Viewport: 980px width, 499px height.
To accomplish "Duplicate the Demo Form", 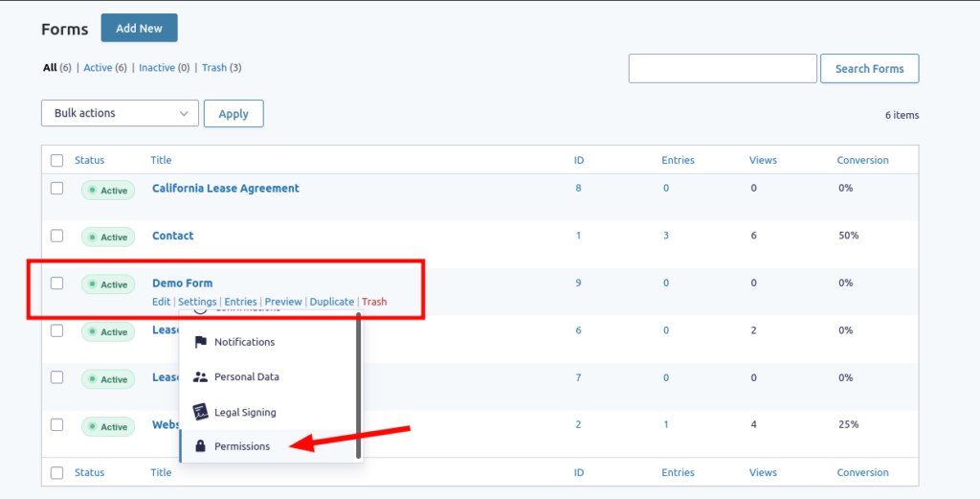I will coord(332,302).
